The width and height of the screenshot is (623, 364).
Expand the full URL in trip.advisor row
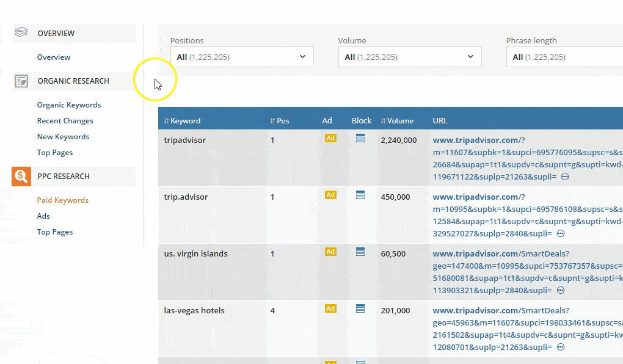[x=561, y=234]
